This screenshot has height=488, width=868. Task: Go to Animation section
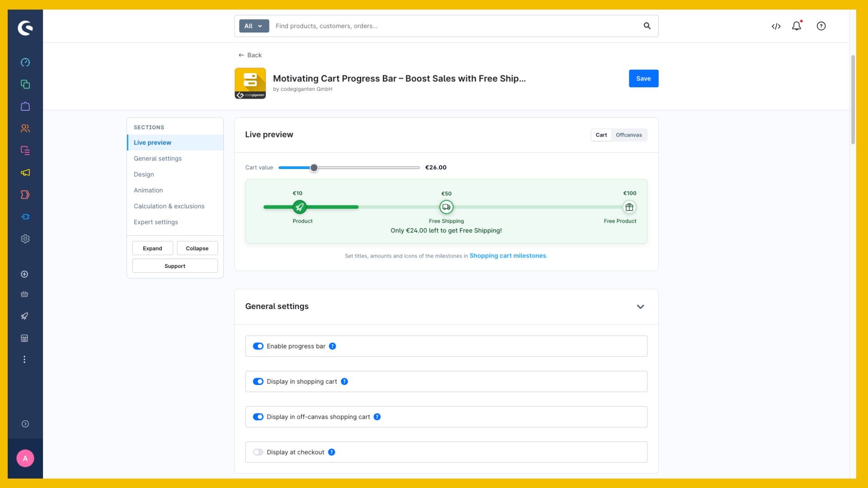175,190
